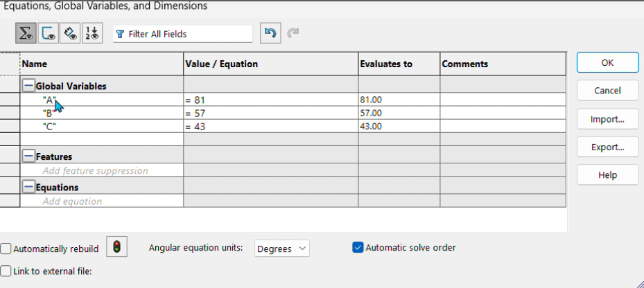Enable Automatically rebuild checkbox
Viewport: 644px width, 288px height.
point(6,249)
